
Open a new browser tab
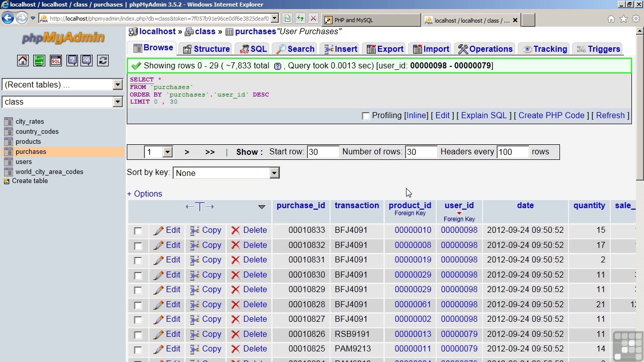pyautogui.click(x=528, y=20)
